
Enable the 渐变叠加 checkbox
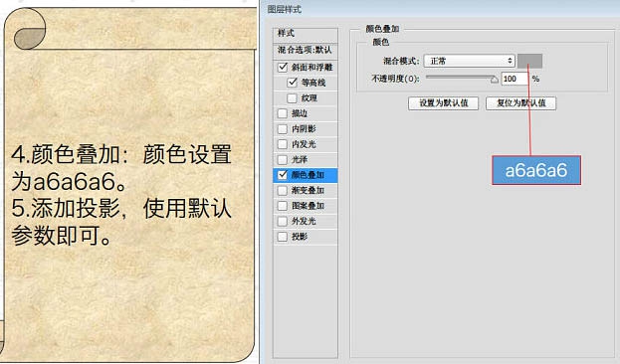pos(283,191)
